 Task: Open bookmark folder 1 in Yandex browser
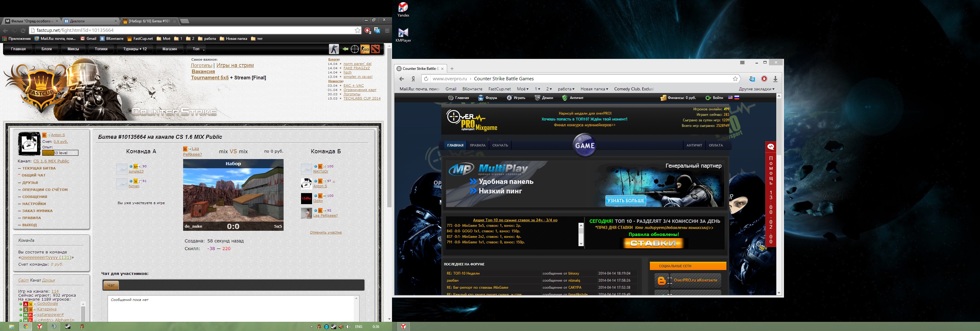pyautogui.click(x=537, y=89)
